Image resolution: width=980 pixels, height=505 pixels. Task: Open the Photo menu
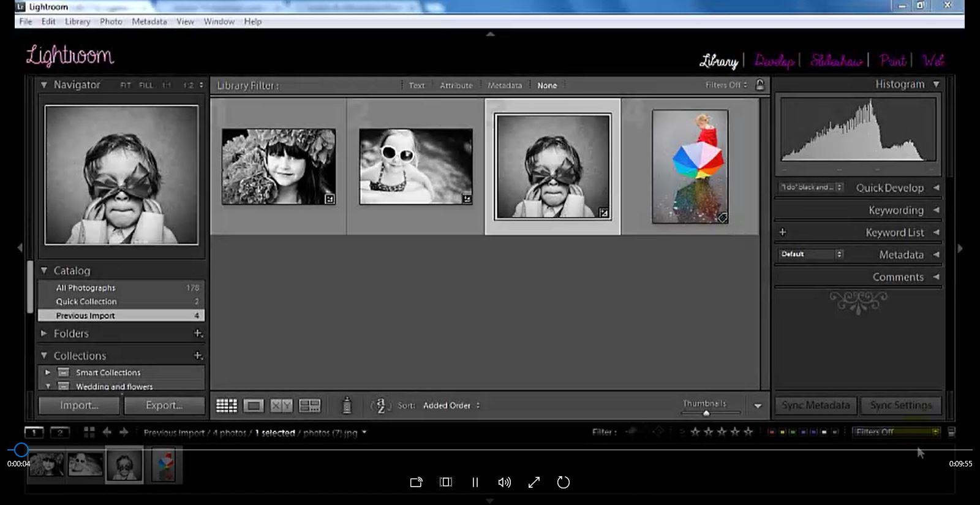[111, 21]
